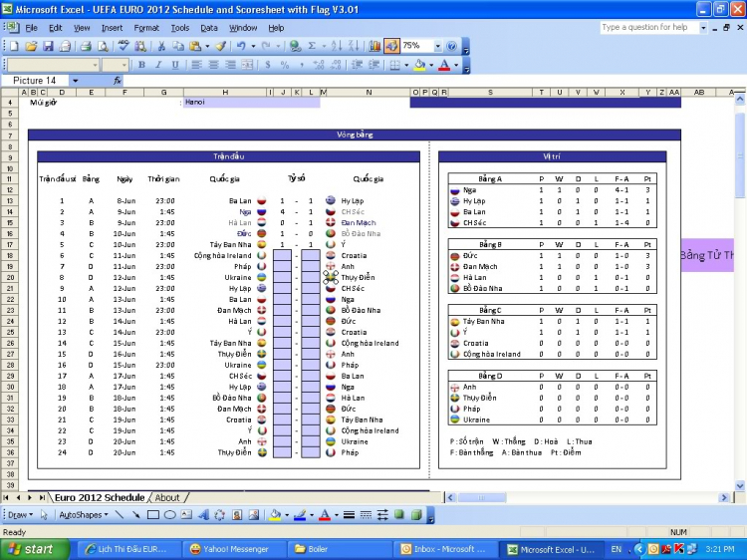Switch to the About sheet tab
Viewport: 747px width, 560px height.
167,497
